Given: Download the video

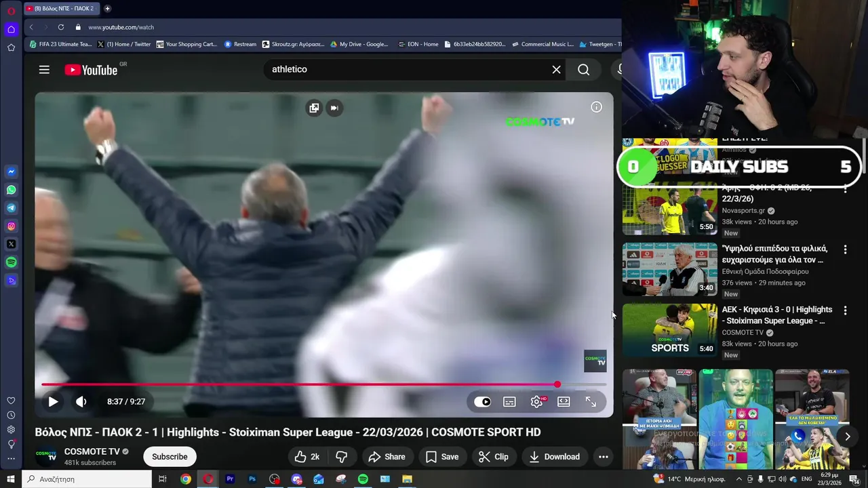Looking at the screenshot, I should [x=555, y=457].
